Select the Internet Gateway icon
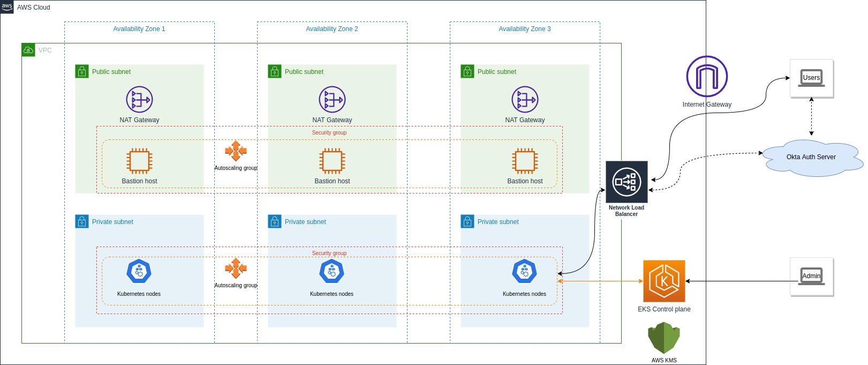The height and width of the screenshot is (365, 868). [707, 77]
